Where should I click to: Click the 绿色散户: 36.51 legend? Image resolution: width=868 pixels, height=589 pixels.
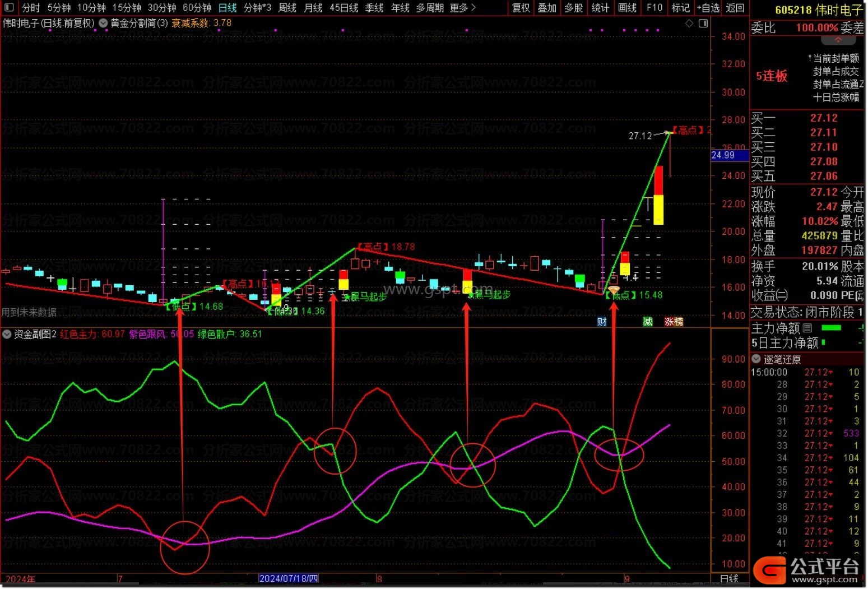[x=230, y=335]
